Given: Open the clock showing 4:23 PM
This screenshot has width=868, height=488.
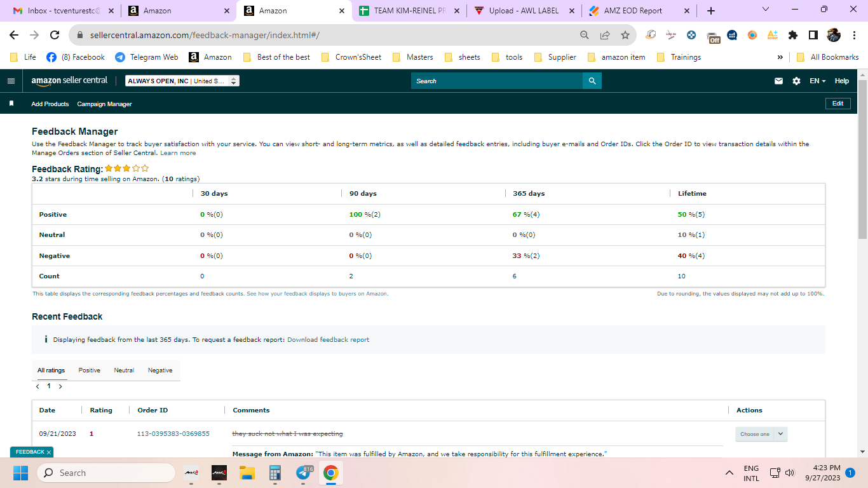Looking at the screenshot, I should pyautogui.click(x=822, y=473).
